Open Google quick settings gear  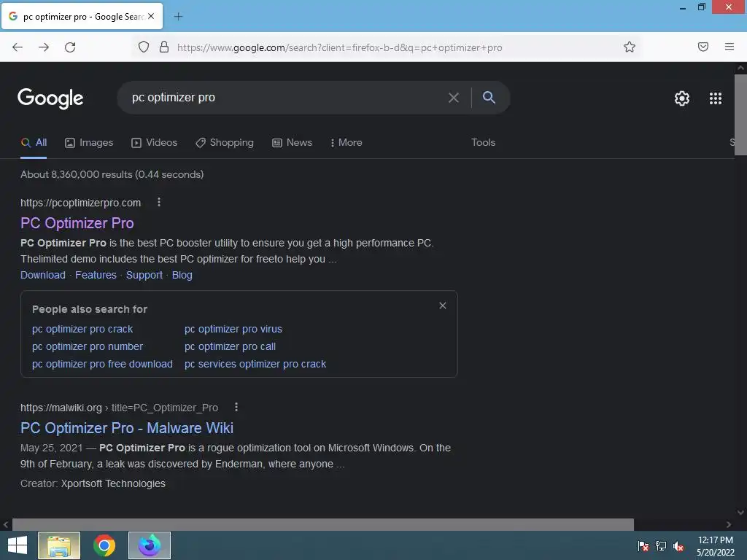point(682,98)
